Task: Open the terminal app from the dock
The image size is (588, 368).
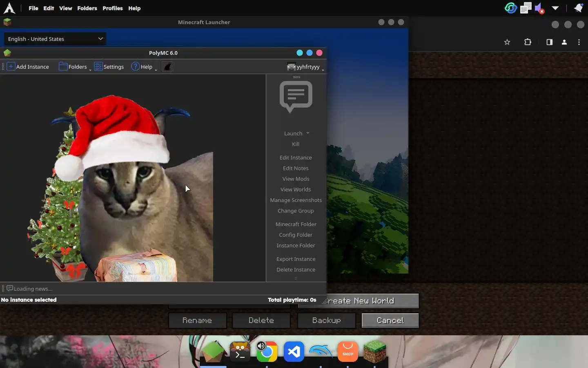Action: pyautogui.click(x=240, y=352)
